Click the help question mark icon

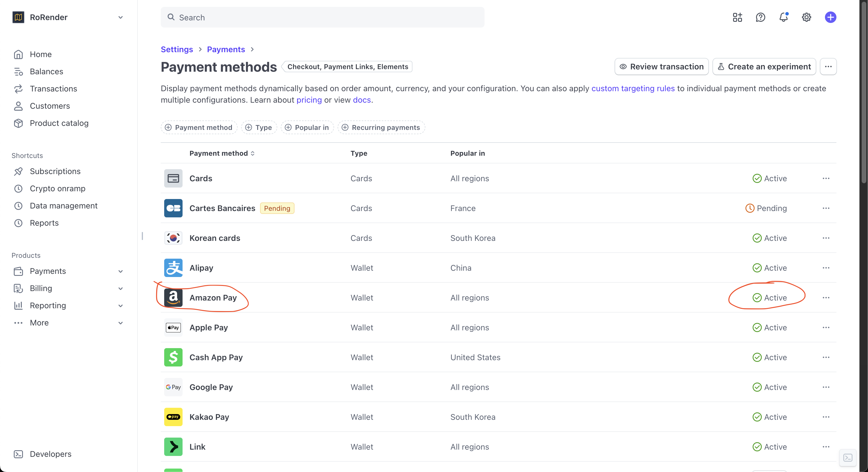[x=760, y=17]
